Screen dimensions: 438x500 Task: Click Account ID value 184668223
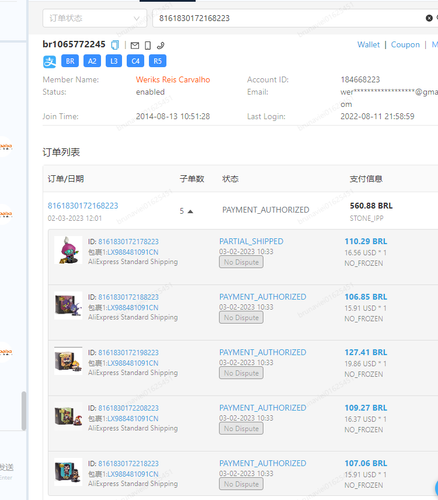pyautogui.click(x=360, y=80)
